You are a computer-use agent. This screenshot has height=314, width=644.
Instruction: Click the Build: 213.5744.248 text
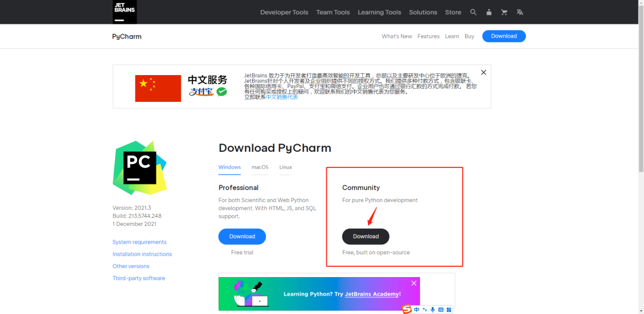point(137,216)
